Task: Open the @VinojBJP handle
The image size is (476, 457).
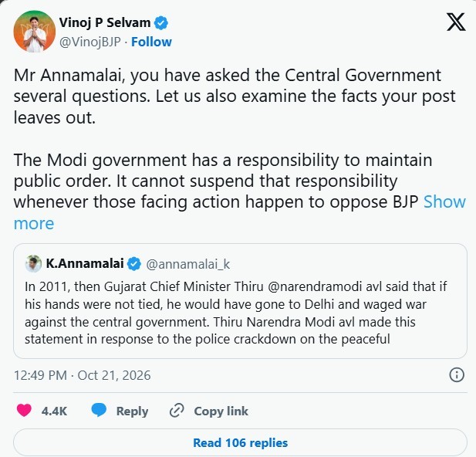Action: [90, 42]
